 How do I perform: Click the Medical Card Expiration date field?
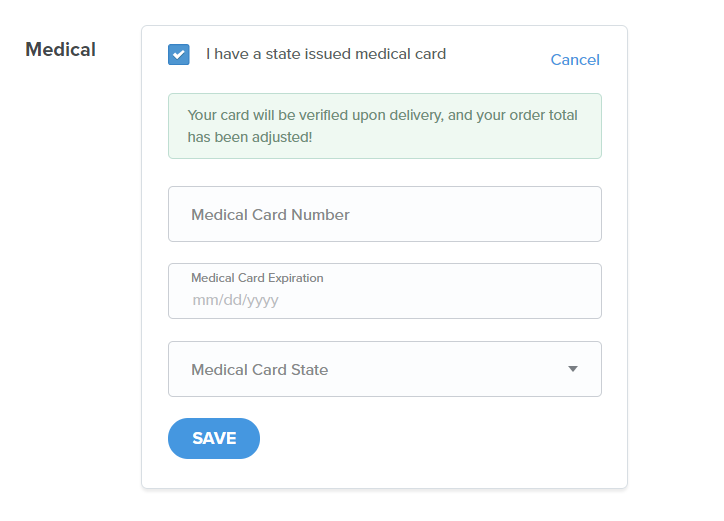tap(385, 291)
